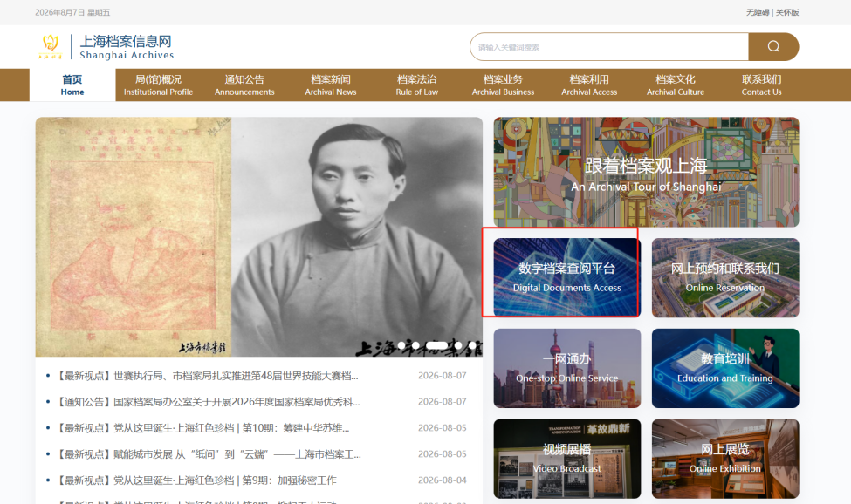Open 国家档案局办公室 2026年度 notice
Viewport: 851px width, 504px height.
pyautogui.click(x=209, y=402)
